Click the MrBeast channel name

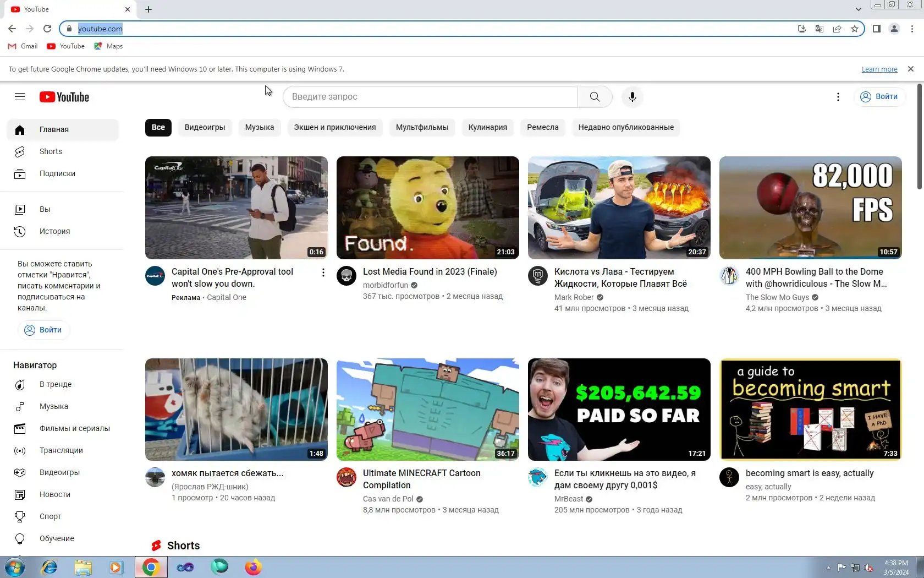569,499
